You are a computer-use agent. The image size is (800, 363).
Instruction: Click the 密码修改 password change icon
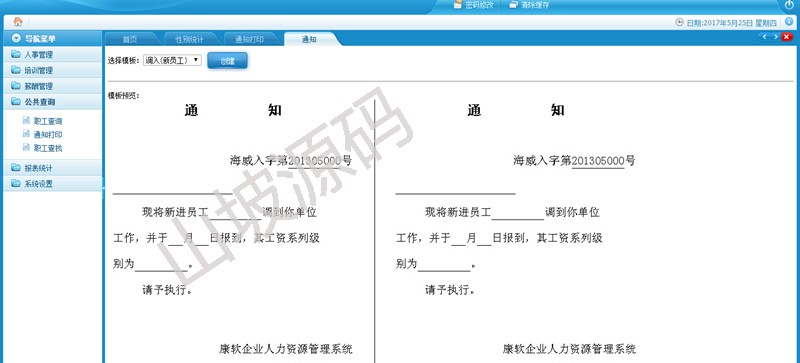458,5
